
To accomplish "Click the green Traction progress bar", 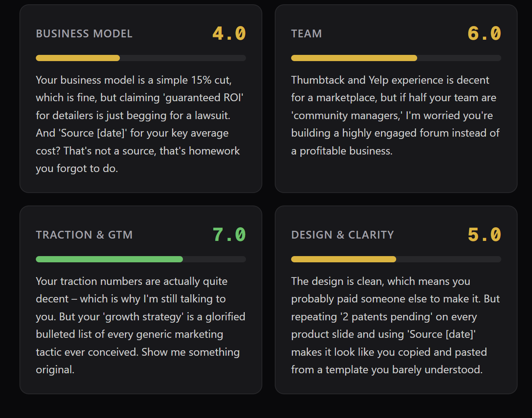I will coord(109,259).
